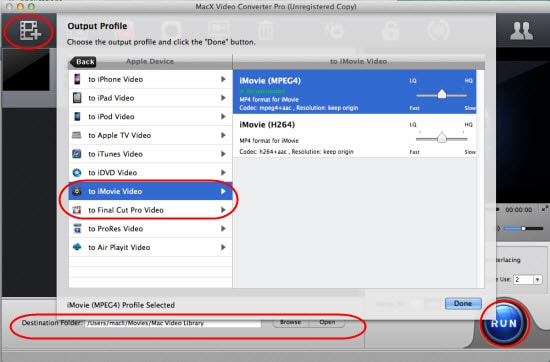Image resolution: width=550 pixels, height=362 pixels.
Task: Choose the iMovie (MPEG4) profile
Action: [x=354, y=92]
